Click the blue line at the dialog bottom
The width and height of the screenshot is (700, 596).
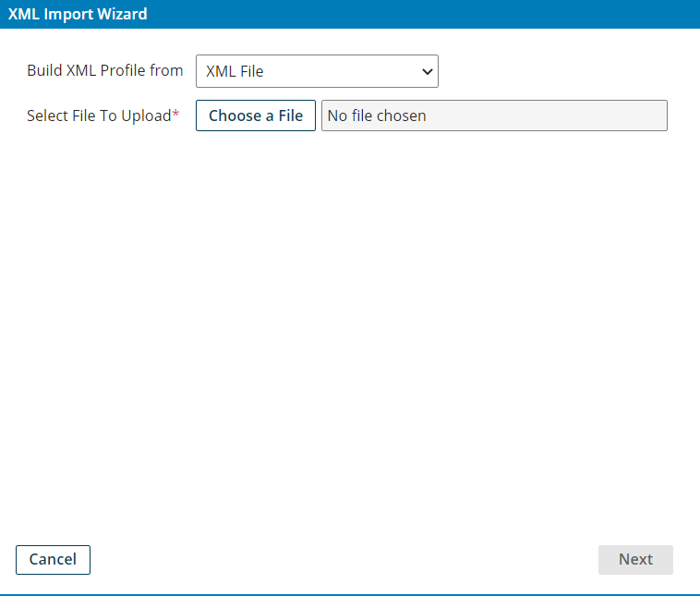[351, 594]
